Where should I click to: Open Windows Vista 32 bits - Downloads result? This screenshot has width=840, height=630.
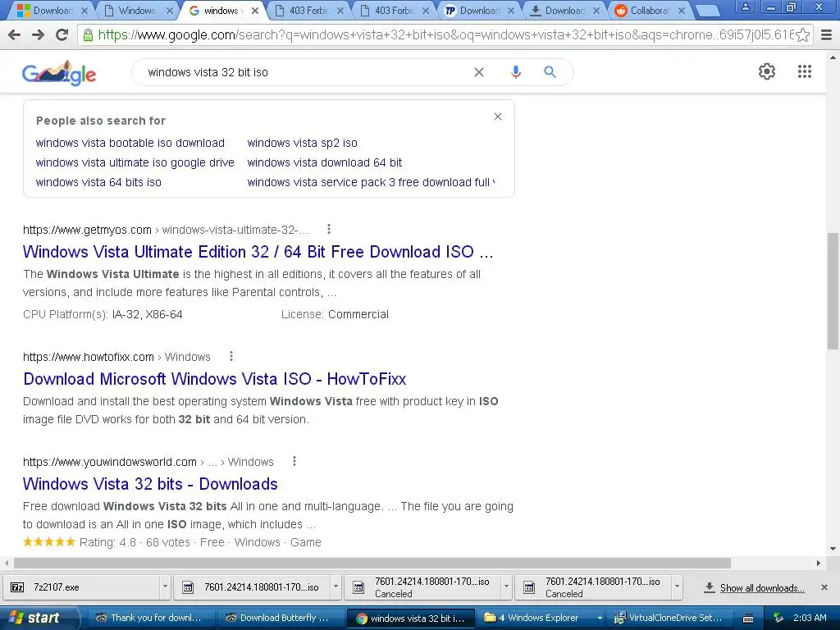coord(150,484)
